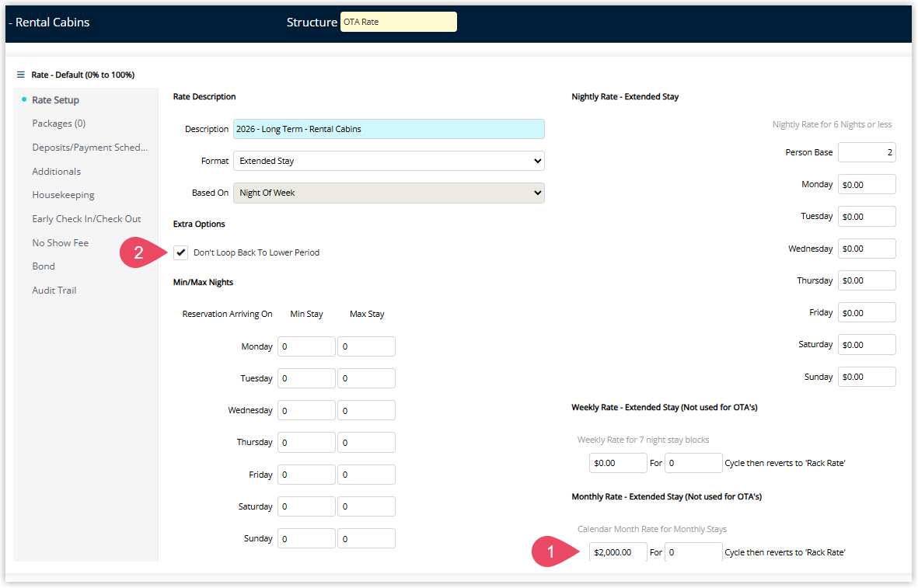This screenshot has width=918, height=588.
Task: Click the Weekly Rate amount field
Action: (x=618, y=463)
